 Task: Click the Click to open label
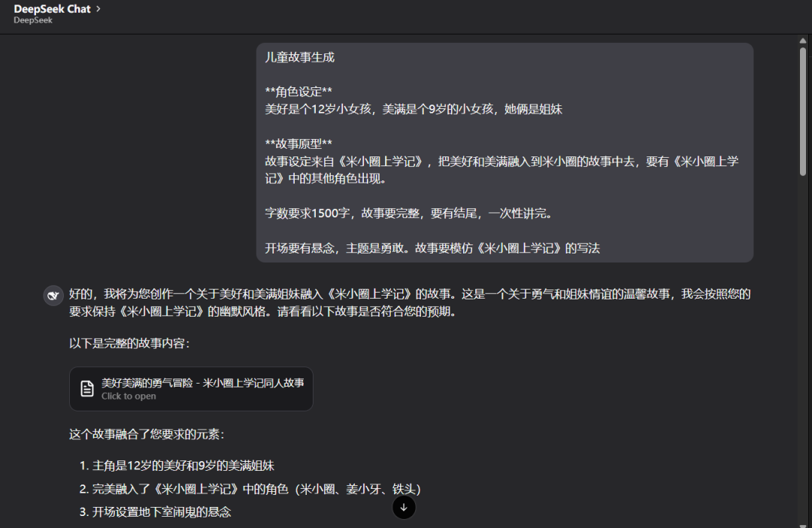pos(129,396)
